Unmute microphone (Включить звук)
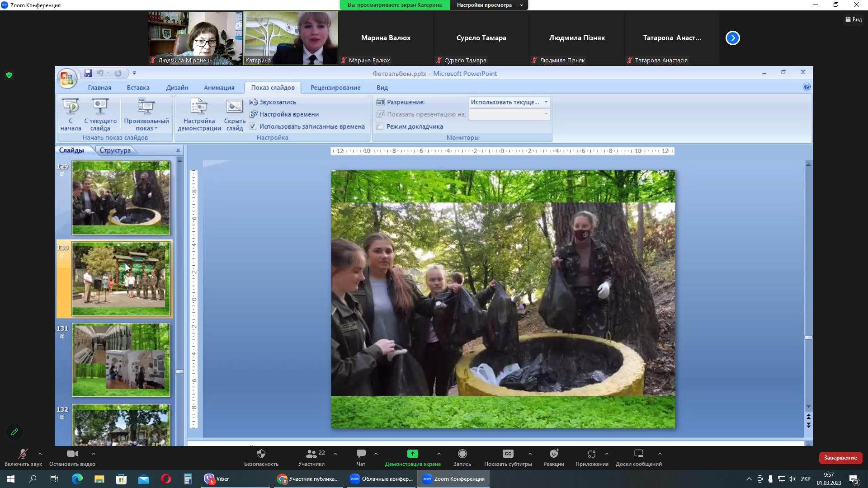868x488 pixels. (x=23, y=454)
